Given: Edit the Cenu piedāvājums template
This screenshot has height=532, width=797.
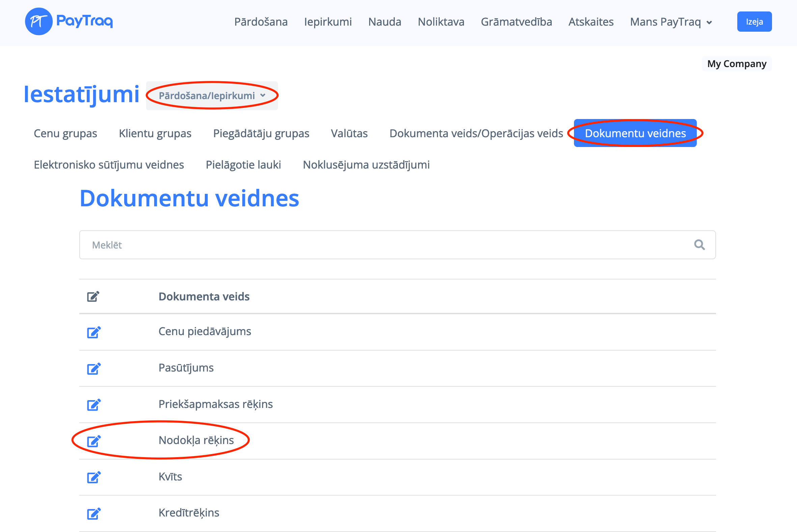Looking at the screenshot, I should (x=94, y=332).
